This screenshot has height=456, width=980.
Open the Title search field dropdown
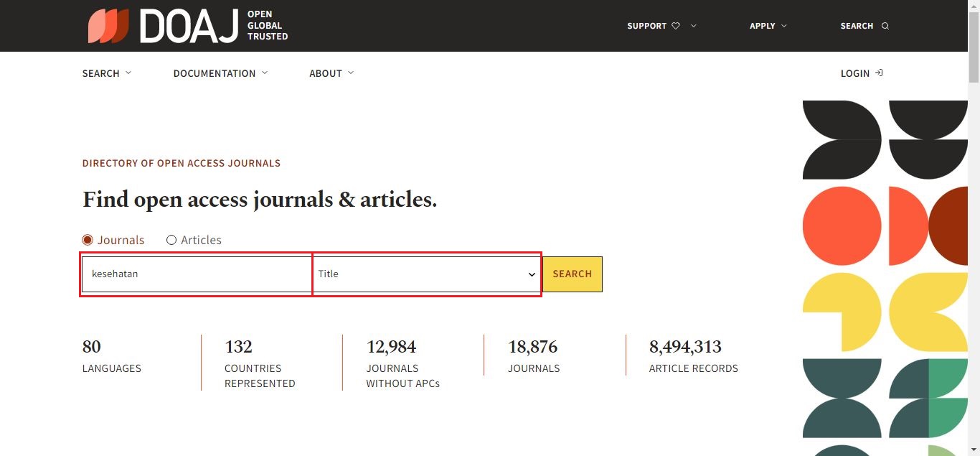(427, 274)
